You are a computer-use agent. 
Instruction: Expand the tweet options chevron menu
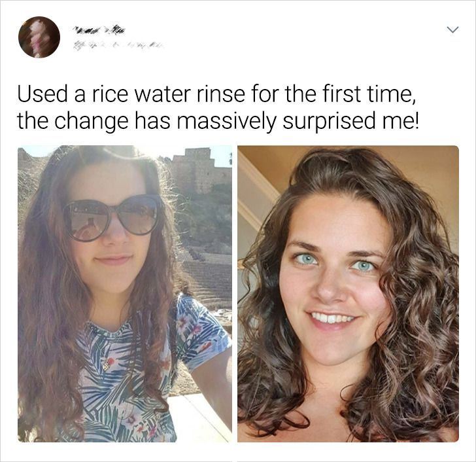point(451,30)
